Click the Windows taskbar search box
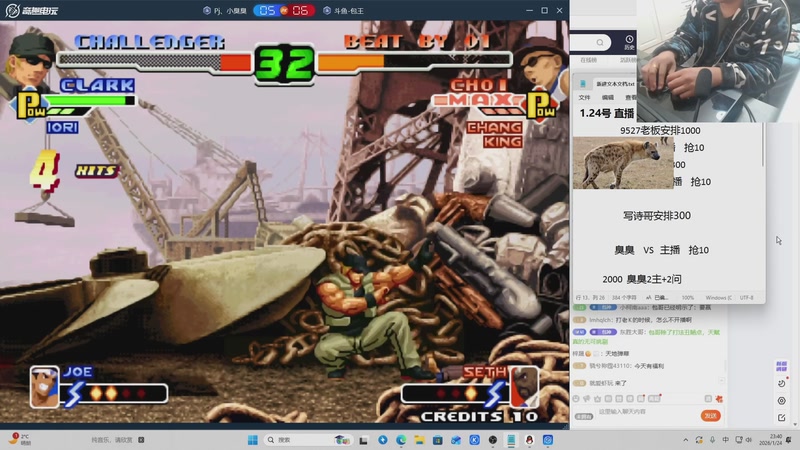 point(307,440)
